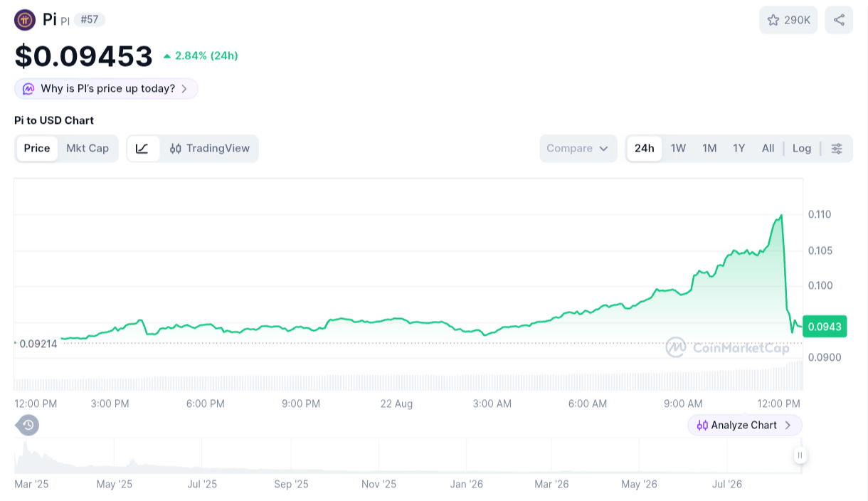Click the current price tag 0.0943
Viewport: 868px width, 501px height.
click(x=825, y=327)
